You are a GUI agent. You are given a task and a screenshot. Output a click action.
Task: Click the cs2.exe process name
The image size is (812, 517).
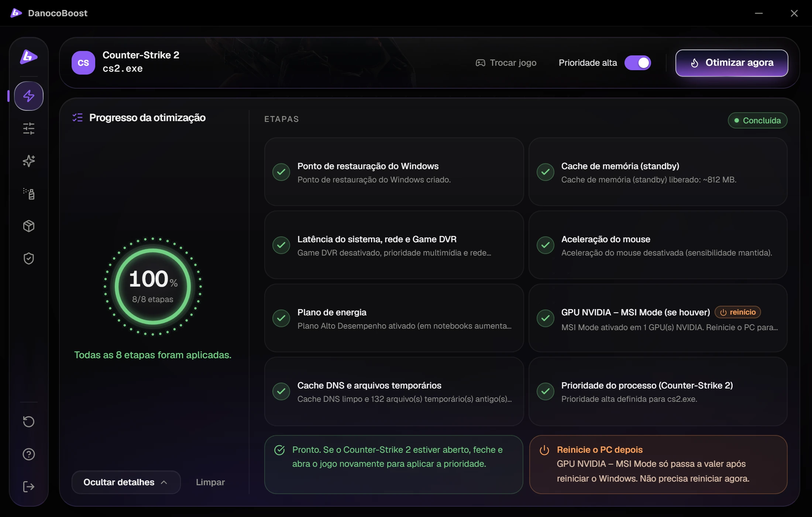pyautogui.click(x=123, y=69)
